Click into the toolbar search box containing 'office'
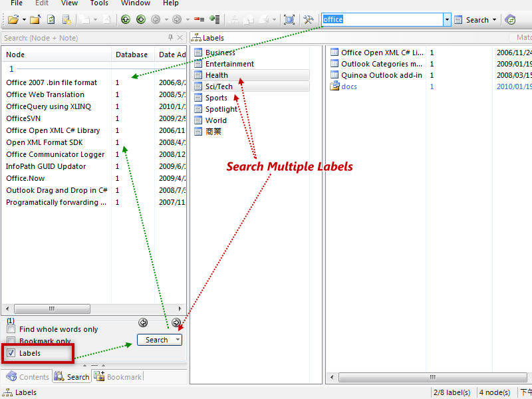532x399 pixels. click(x=382, y=20)
